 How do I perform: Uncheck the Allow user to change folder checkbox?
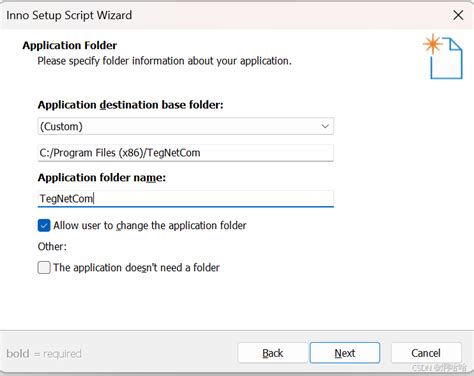click(x=44, y=225)
